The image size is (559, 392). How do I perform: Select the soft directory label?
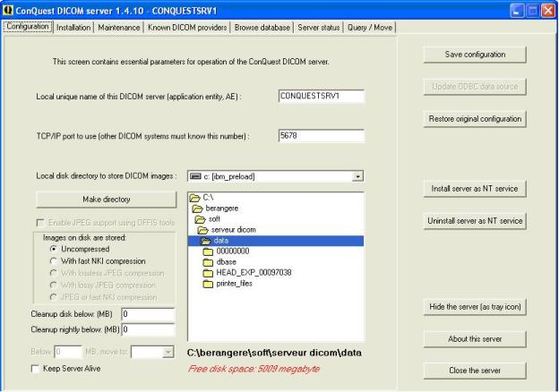pos(214,219)
